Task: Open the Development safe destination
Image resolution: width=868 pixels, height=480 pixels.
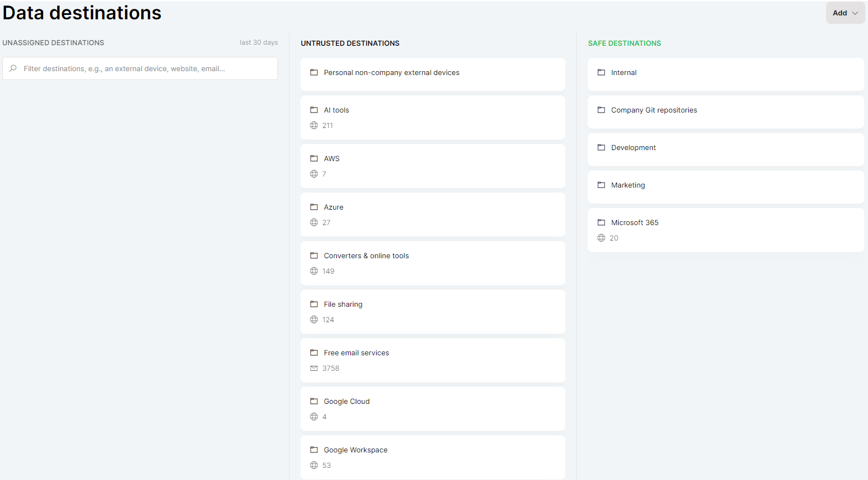Action: coord(726,150)
